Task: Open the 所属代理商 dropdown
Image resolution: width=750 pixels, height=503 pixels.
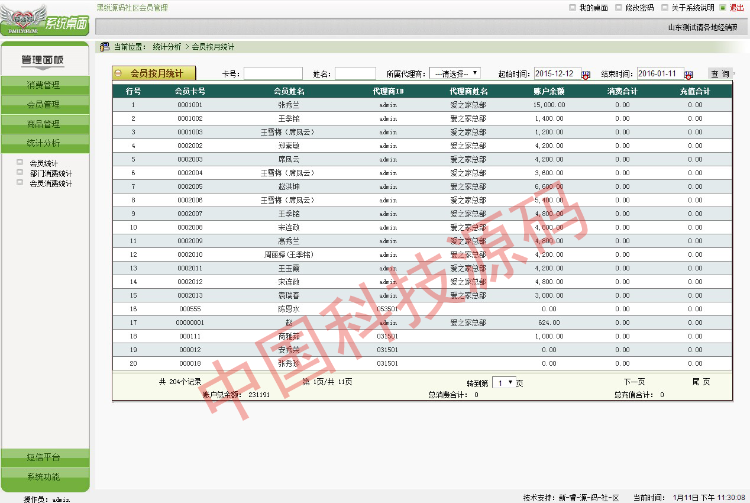Action: [x=455, y=74]
